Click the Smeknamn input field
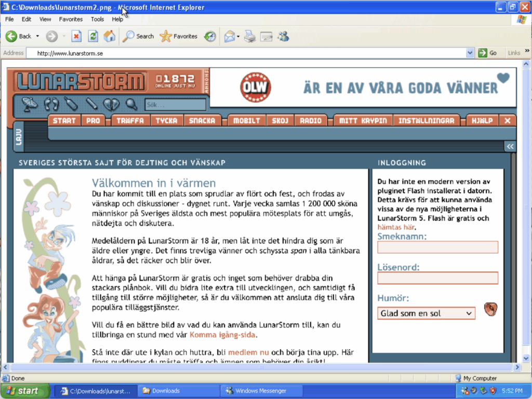Screen dimensions: 532x399 tap(437, 247)
